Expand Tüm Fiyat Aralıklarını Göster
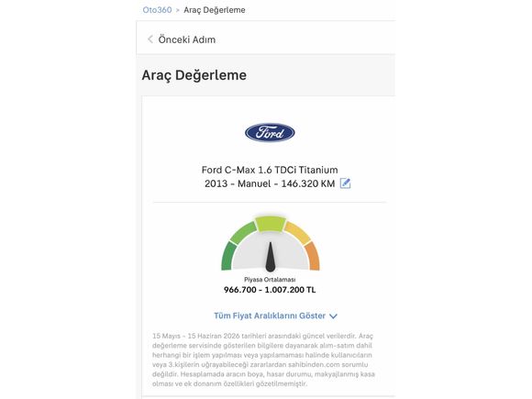The image size is (532, 399). (275, 316)
